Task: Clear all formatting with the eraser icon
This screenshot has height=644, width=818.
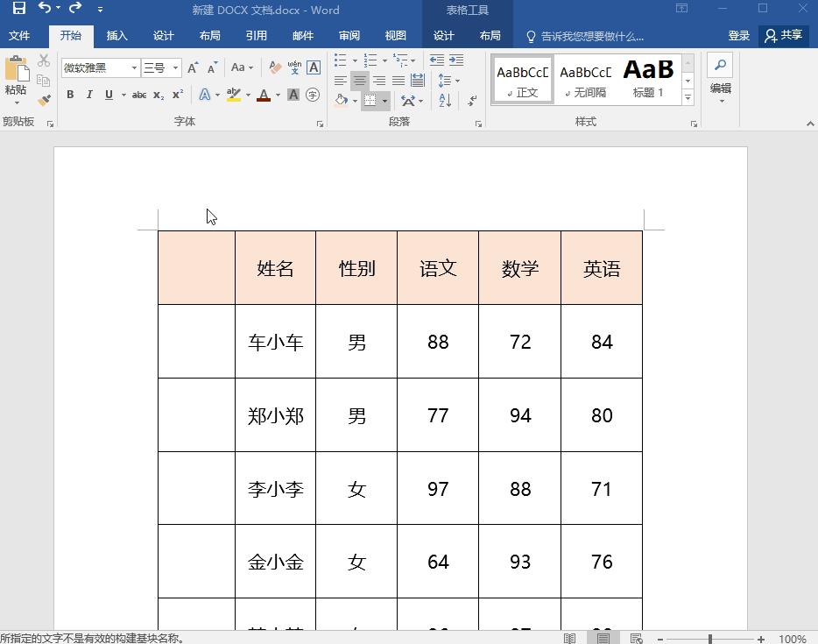Action: tap(273, 66)
